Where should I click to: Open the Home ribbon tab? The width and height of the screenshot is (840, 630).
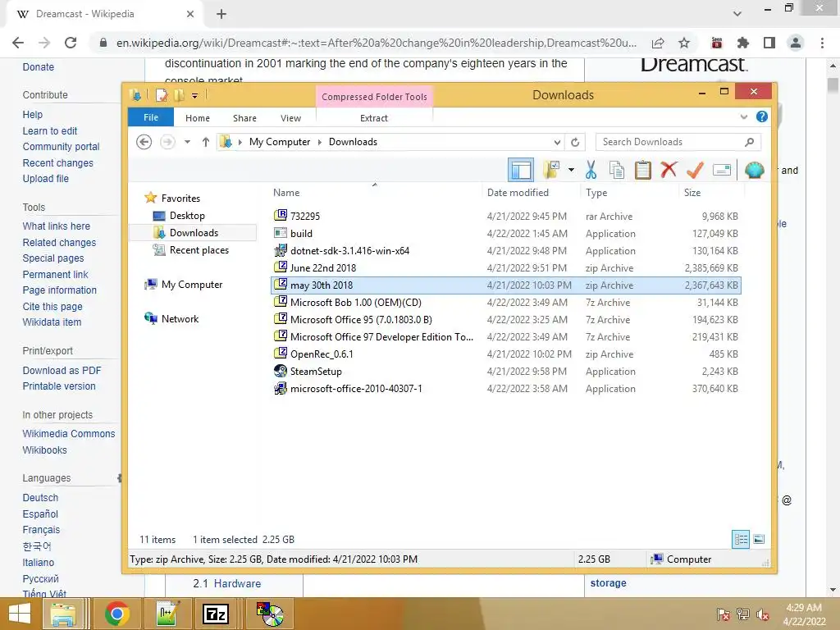coord(197,118)
